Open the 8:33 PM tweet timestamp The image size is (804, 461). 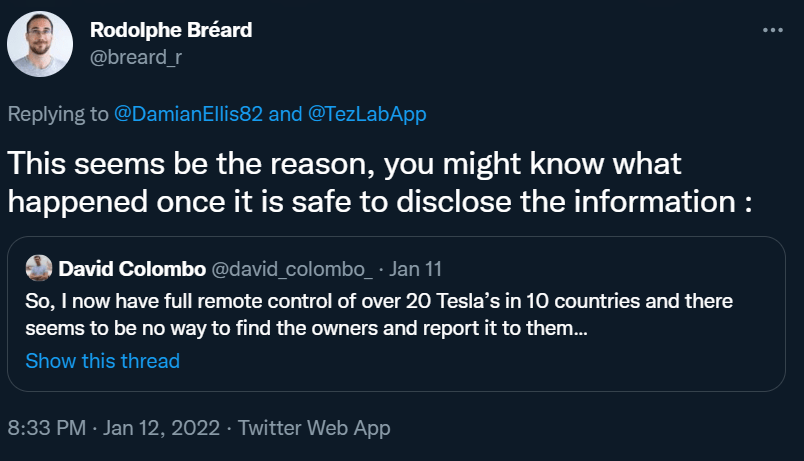click(46, 428)
